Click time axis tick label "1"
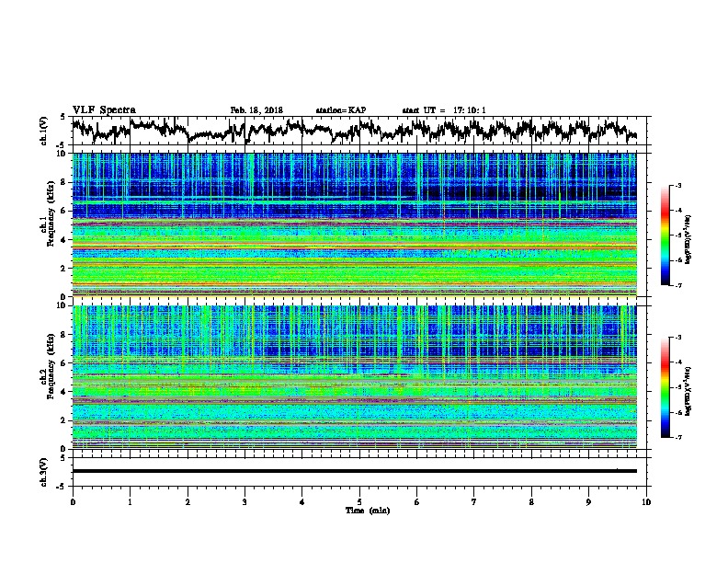 (130, 502)
